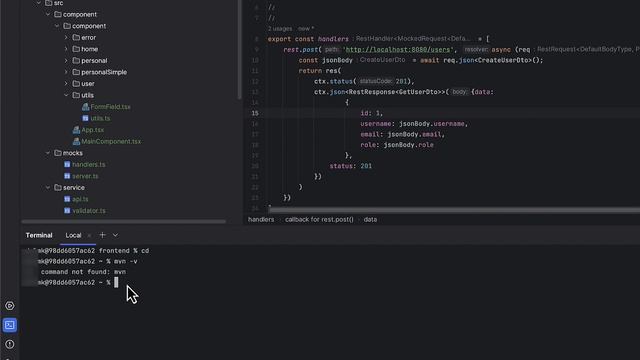Click the server.ts file icon
640x360 pixels.
(x=67, y=176)
